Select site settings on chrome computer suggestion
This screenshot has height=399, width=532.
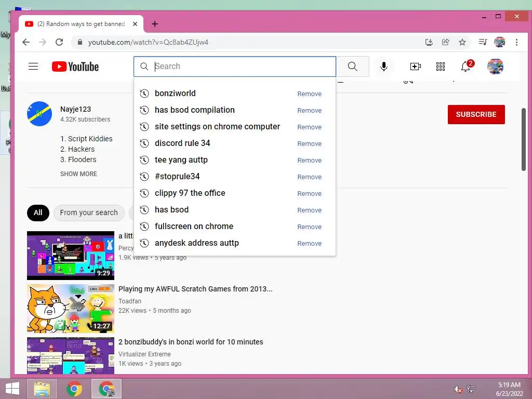pyautogui.click(x=235, y=127)
